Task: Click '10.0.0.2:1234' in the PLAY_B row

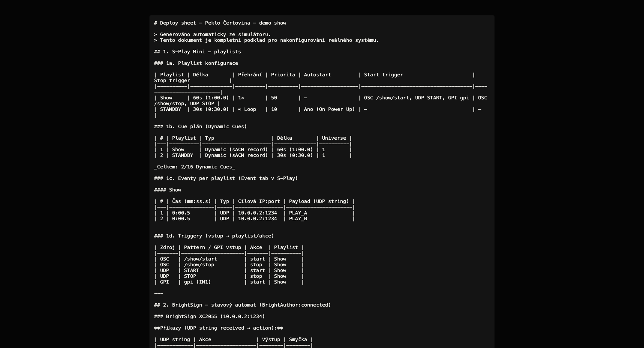Action: coord(257,219)
